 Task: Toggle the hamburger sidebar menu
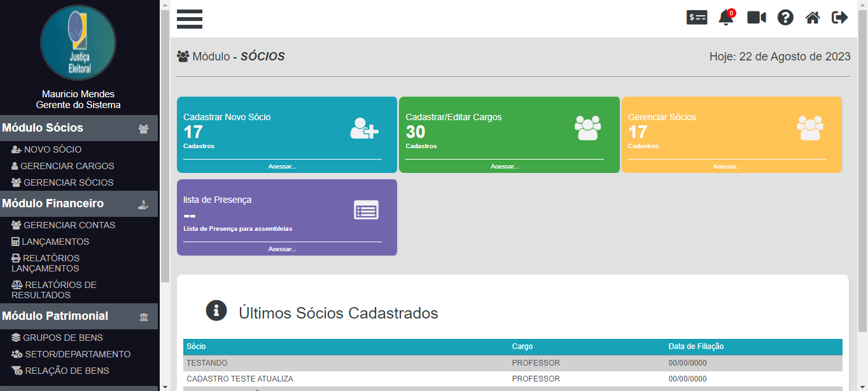190,19
